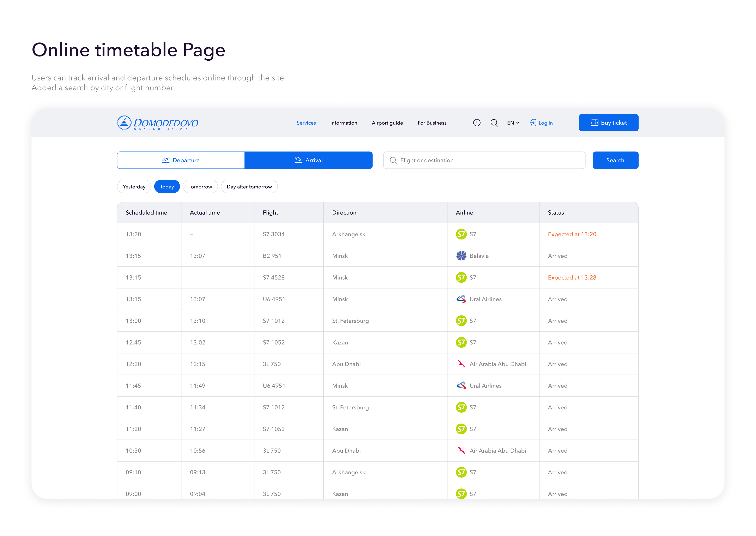The height and width of the screenshot is (536, 756).
Task: Choose the Day after tomorrow filter
Action: click(x=249, y=187)
